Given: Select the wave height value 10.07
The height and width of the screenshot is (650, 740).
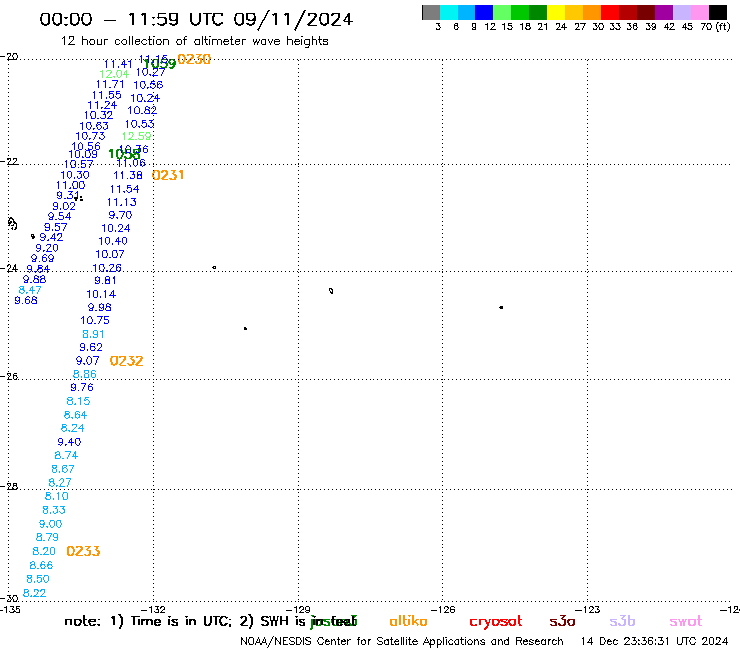Looking at the screenshot, I should coord(110,254).
